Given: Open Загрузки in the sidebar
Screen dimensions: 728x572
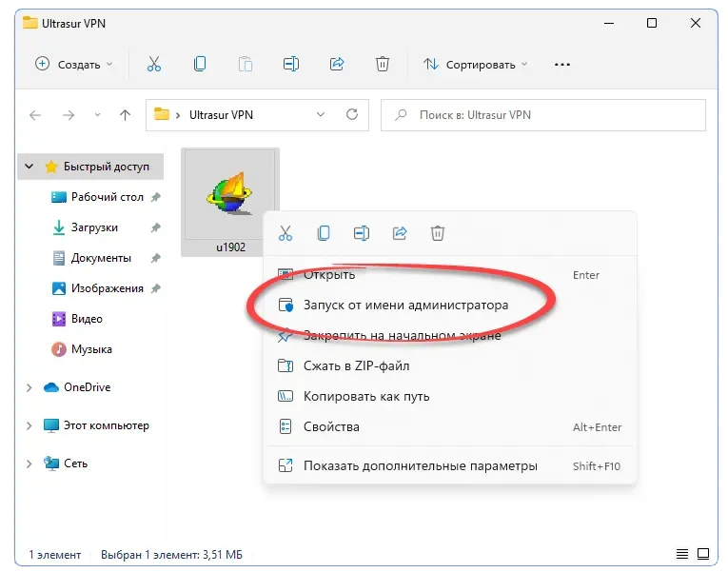Looking at the screenshot, I should [x=94, y=227].
